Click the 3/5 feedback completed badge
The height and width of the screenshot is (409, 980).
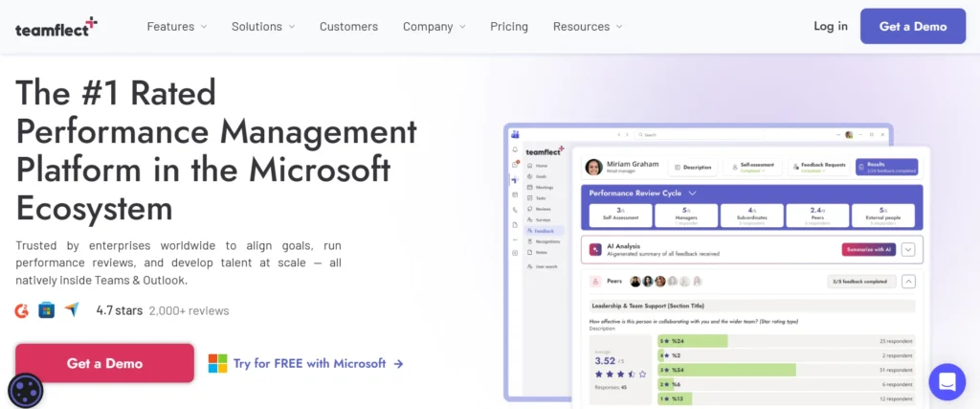tap(861, 282)
